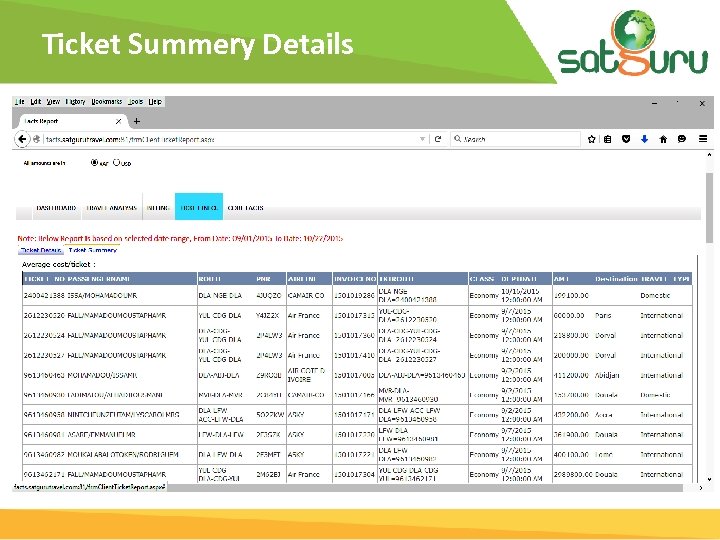The height and width of the screenshot is (540, 720).
Task: Switch to the TRAVEL ANALYSIS tab
Action: pyautogui.click(x=112, y=208)
